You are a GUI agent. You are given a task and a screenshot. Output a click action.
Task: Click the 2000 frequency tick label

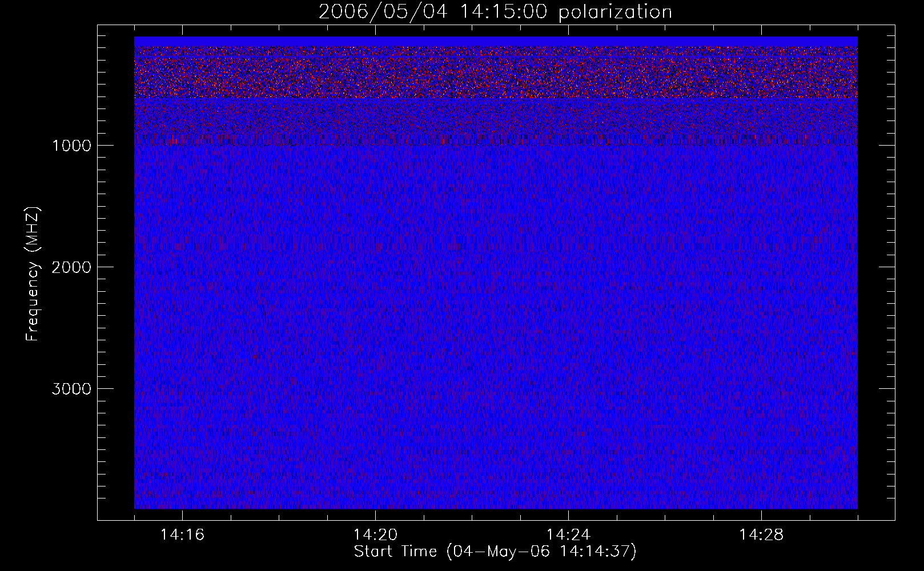(x=71, y=267)
